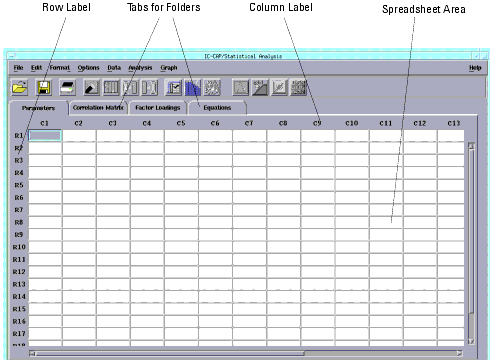Click the floppy disk save icon
This screenshot has height=360, width=490.
[x=44, y=88]
